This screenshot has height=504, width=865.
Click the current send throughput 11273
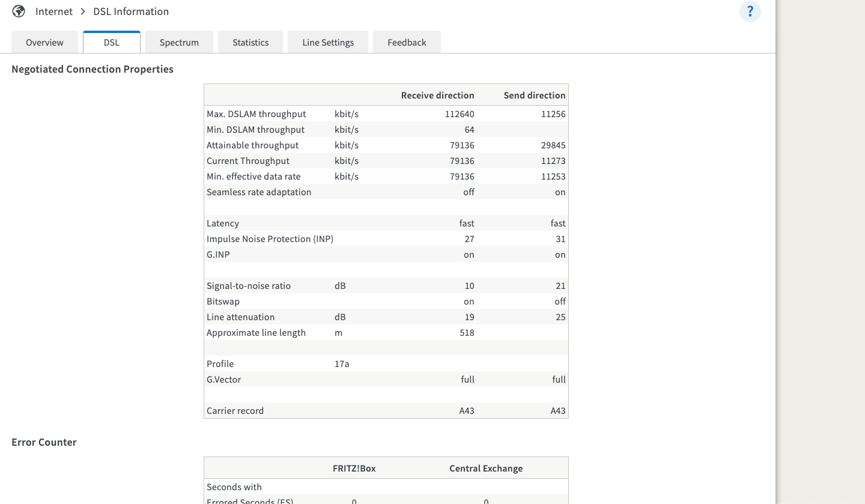pos(553,161)
